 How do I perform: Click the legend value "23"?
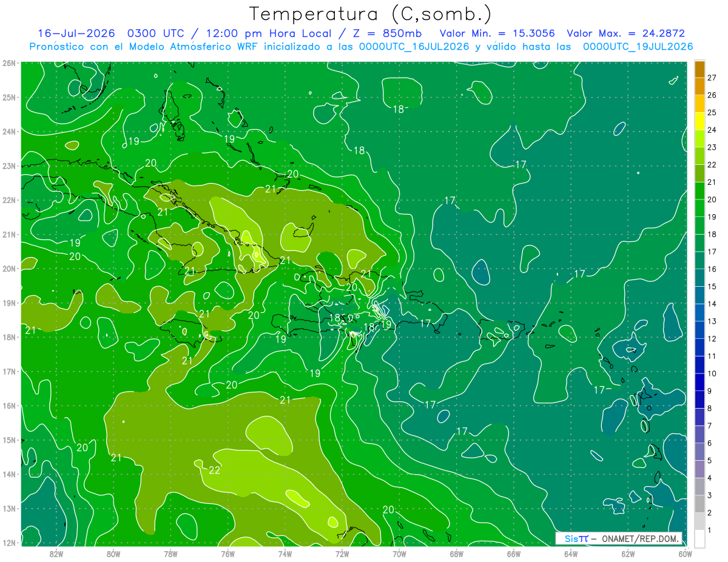pos(712,147)
